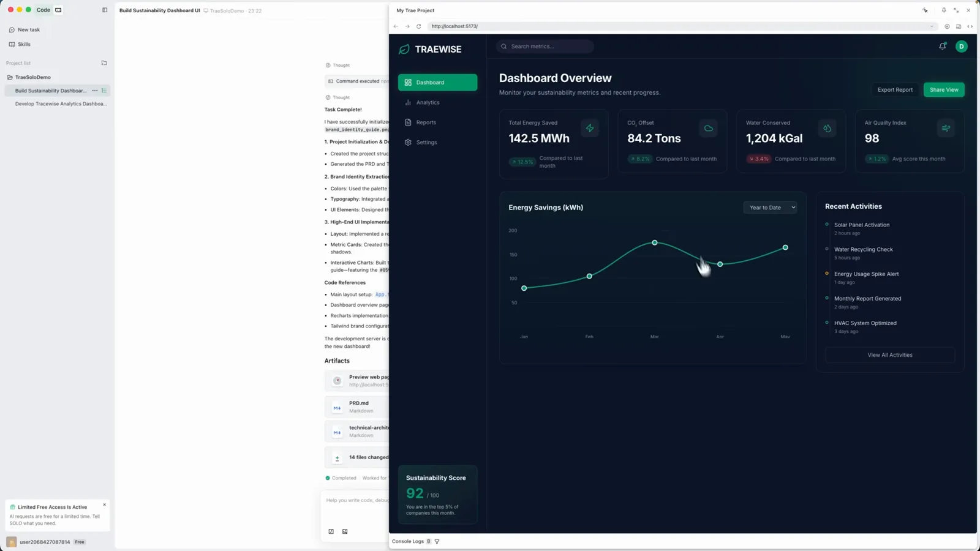
Task: Start a New task in the sidebar
Action: point(24,29)
